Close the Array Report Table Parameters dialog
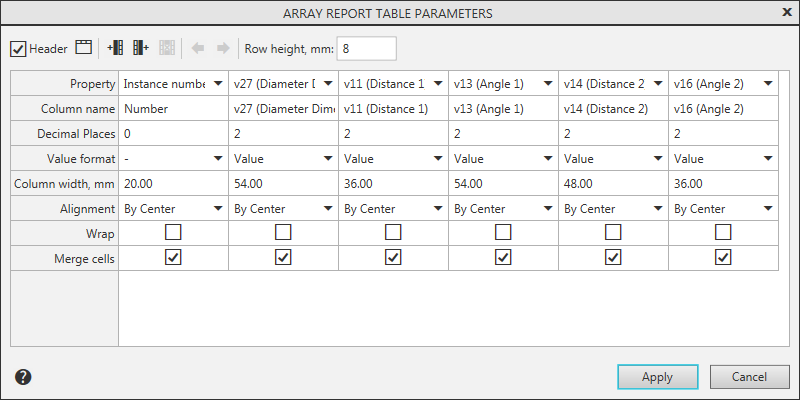800x400 pixels. pyautogui.click(x=786, y=12)
